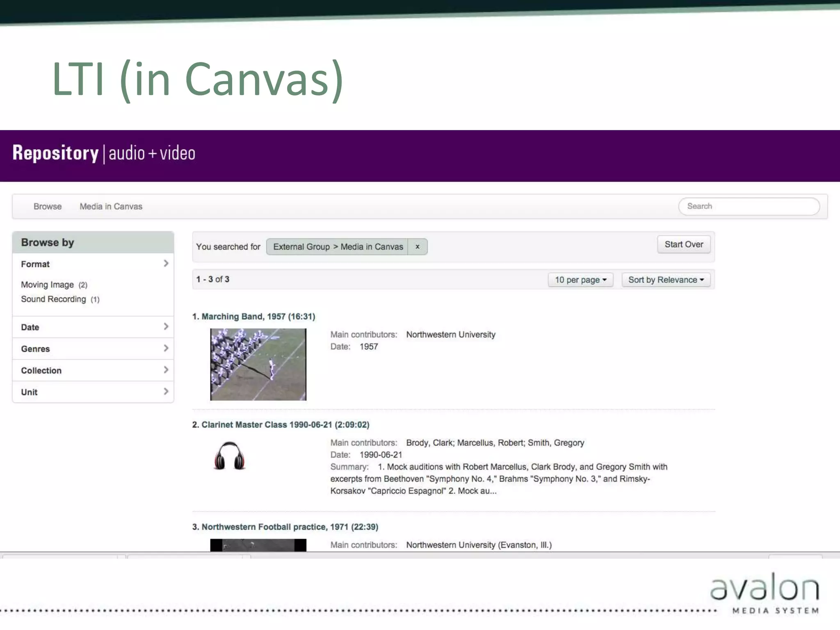
Task: Expand the Genres facet
Action: click(93, 349)
